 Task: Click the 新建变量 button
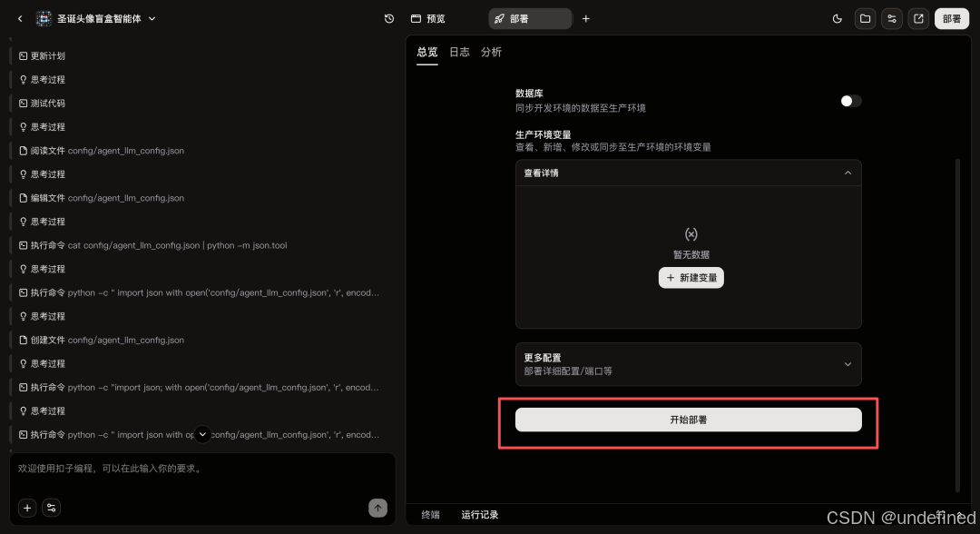click(x=691, y=278)
